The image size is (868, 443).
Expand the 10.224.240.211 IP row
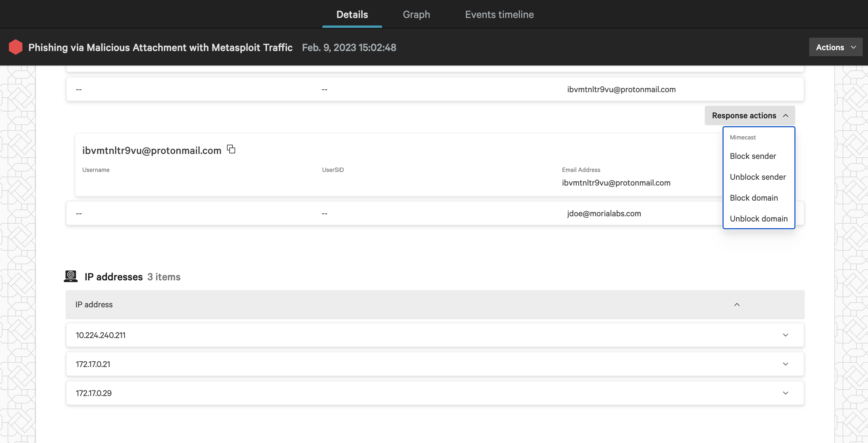[x=785, y=335]
